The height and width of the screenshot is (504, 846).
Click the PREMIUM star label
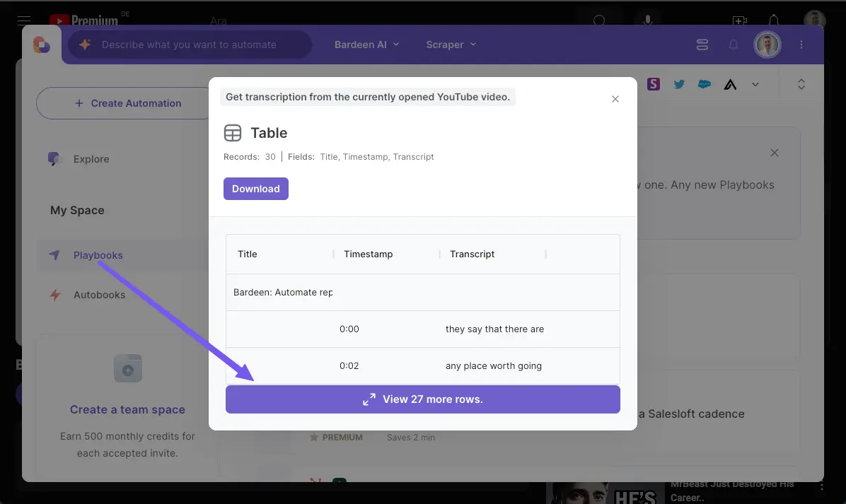(x=336, y=437)
